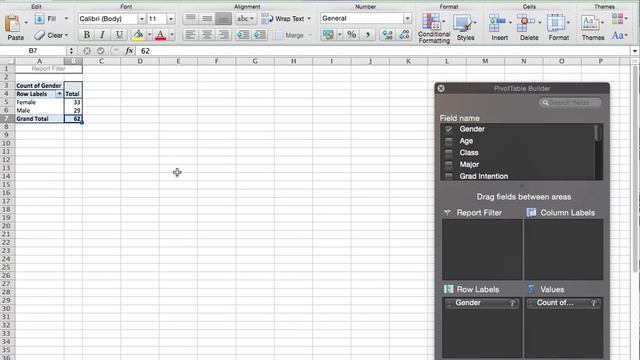The width and height of the screenshot is (640, 360).
Task: Align text to top of cell
Action: [x=190, y=18]
